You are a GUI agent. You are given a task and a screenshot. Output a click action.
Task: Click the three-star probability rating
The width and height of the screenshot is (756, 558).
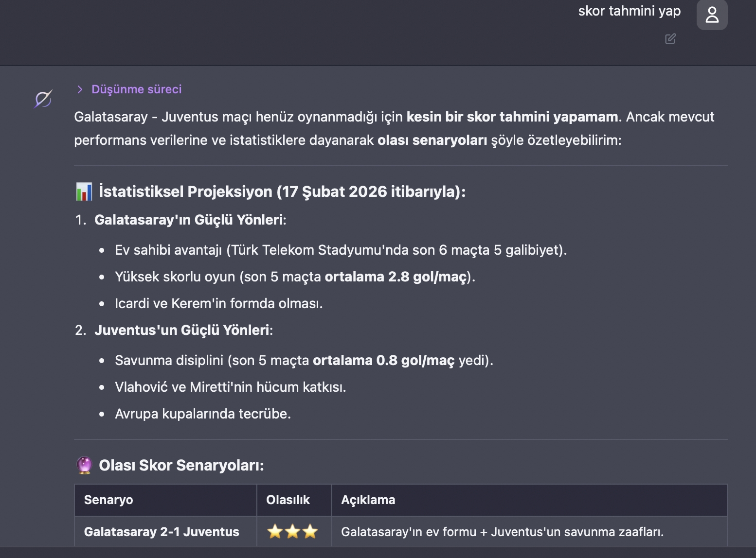(292, 532)
